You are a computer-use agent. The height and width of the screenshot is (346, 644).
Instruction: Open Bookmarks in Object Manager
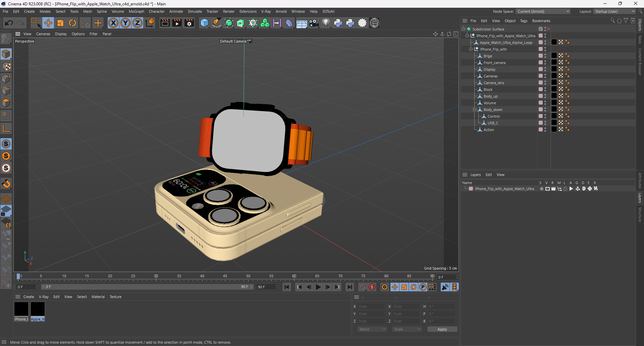tap(541, 21)
